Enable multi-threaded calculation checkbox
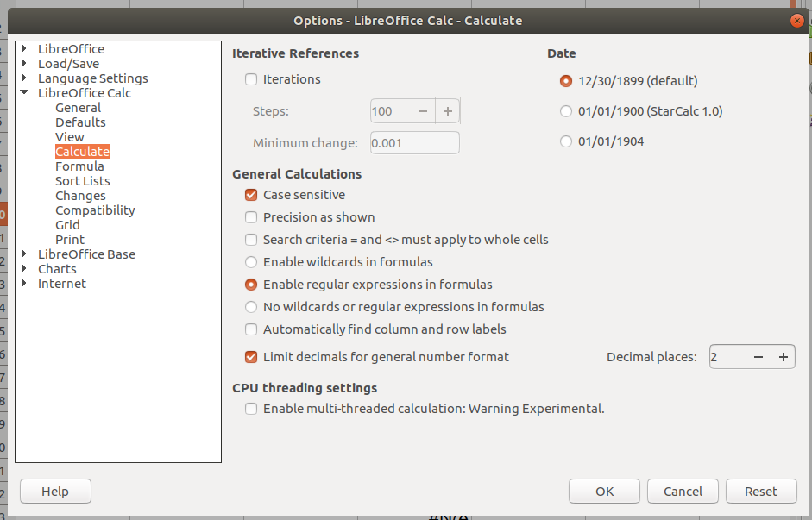The image size is (812, 520). click(x=251, y=409)
